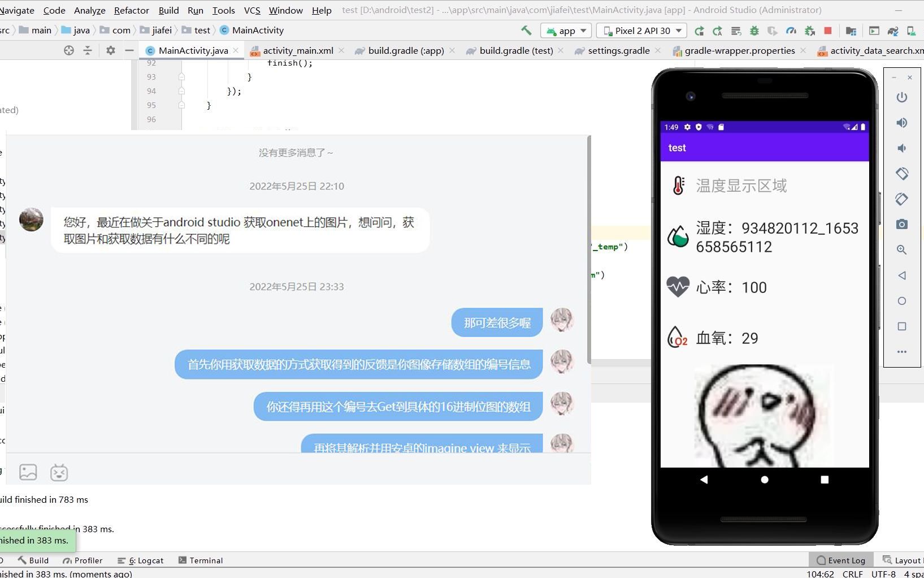This screenshot has width=924, height=578.
Task: Rotate the emulator counterclockwise
Action: [902, 174]
